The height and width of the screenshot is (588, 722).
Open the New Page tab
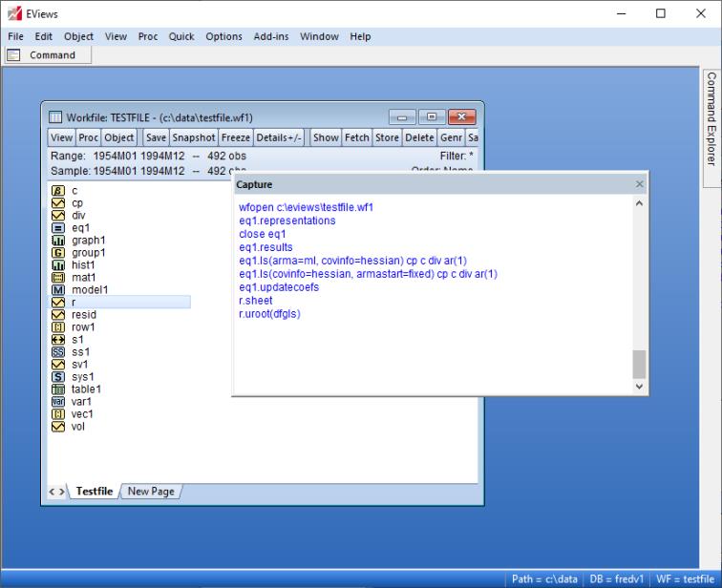151,492
